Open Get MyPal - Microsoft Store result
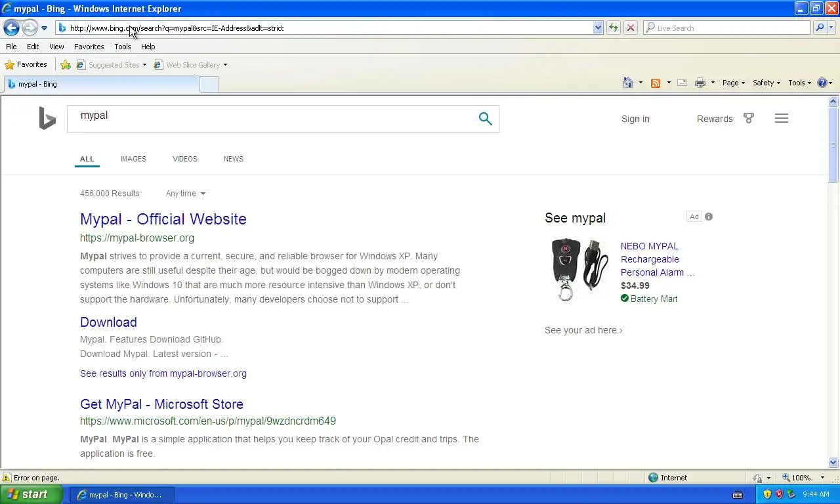 pos(161,404)
